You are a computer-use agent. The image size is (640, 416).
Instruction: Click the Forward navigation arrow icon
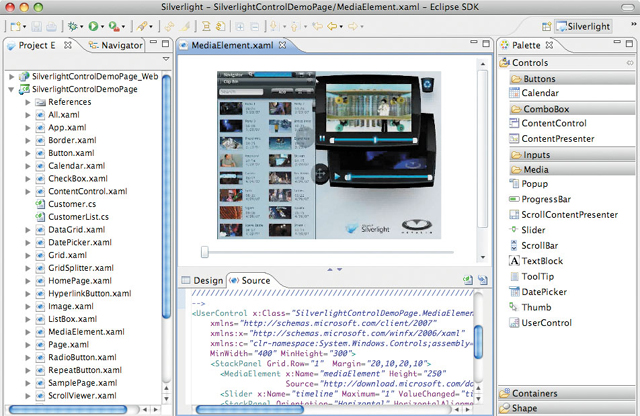tap(353, 27)
